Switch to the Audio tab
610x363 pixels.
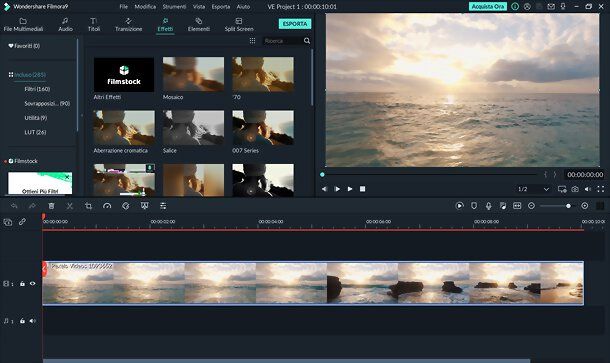(x=65, y=25)
